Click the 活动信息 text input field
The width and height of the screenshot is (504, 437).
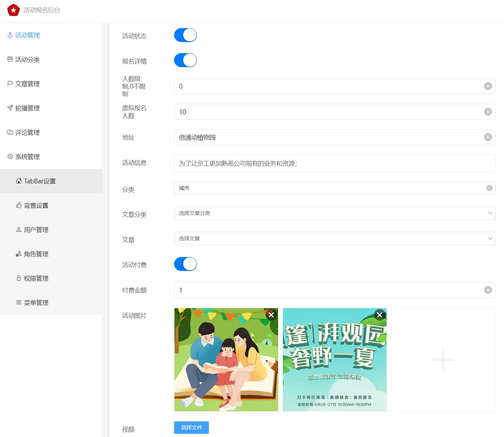(334, 163)
